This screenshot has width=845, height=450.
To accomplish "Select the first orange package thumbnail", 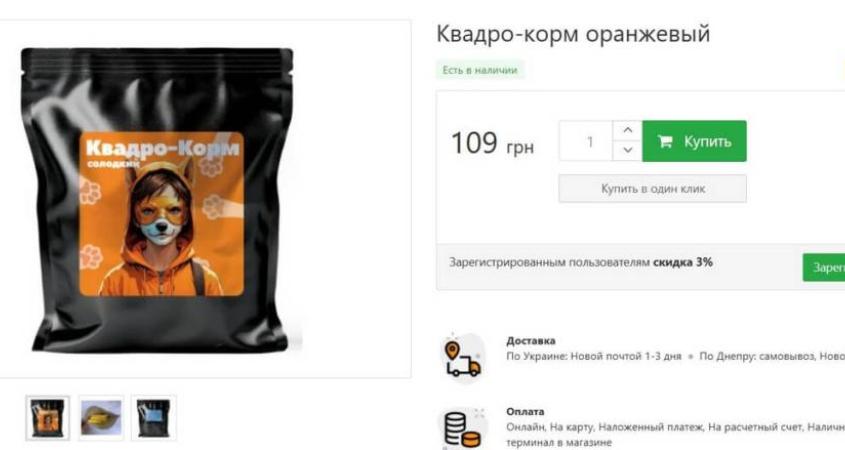I will tap(47, 418).
